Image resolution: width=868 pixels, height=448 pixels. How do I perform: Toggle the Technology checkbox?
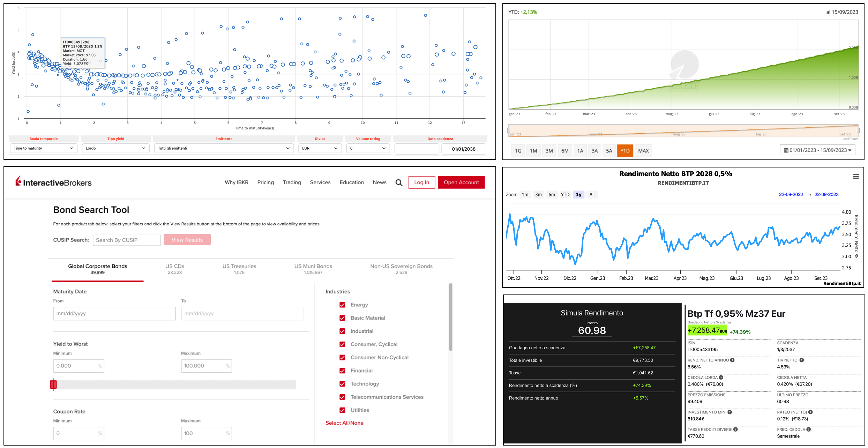coord(342,384)
